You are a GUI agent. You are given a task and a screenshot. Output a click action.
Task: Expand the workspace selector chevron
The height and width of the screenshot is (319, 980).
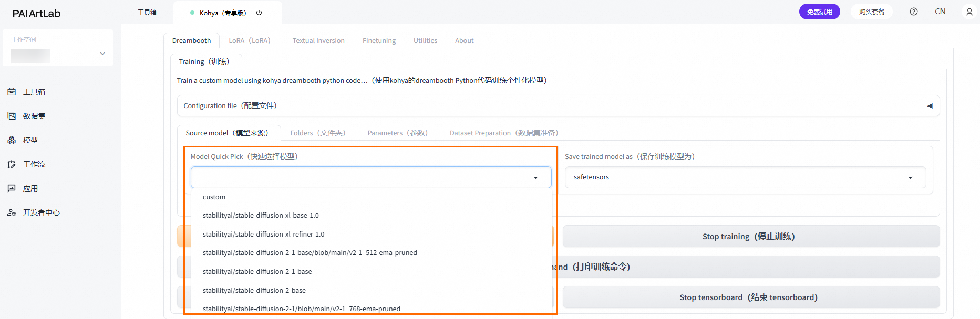click(102, 54)
